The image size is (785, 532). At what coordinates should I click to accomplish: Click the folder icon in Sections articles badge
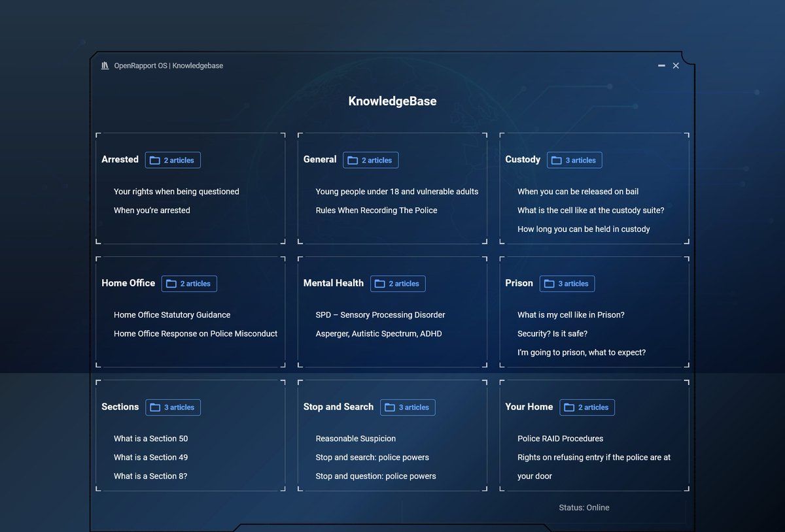pyautogui.click(x=155, y=407)
